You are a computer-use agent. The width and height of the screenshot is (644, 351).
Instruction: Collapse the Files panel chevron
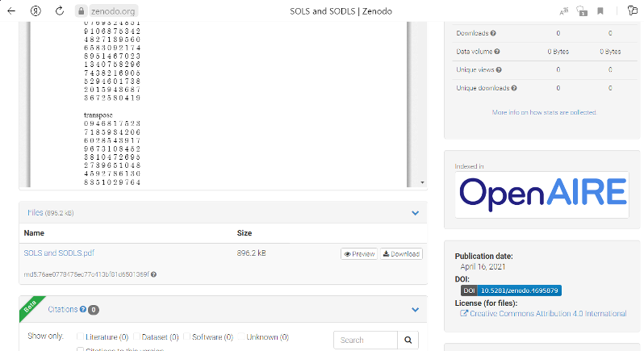[x=416, y=213]
